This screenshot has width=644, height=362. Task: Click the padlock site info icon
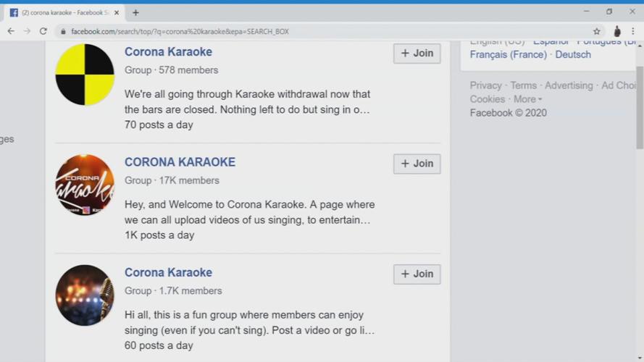pyautogui.click(x=63, y=32)
